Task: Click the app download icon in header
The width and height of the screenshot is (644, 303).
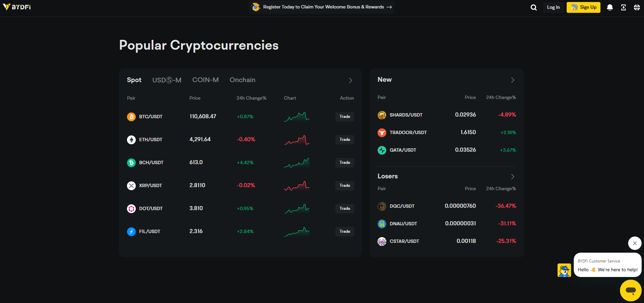Action: coord(623,7)
